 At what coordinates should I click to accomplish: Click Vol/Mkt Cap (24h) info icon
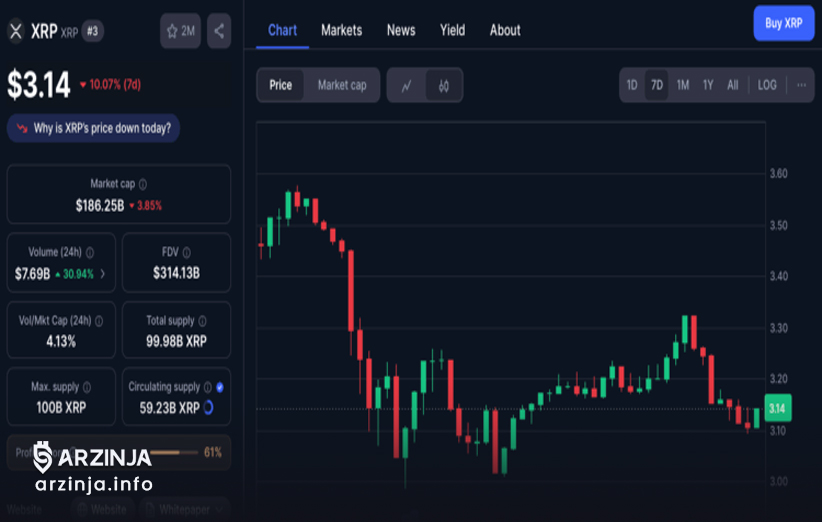coord(99,321)
